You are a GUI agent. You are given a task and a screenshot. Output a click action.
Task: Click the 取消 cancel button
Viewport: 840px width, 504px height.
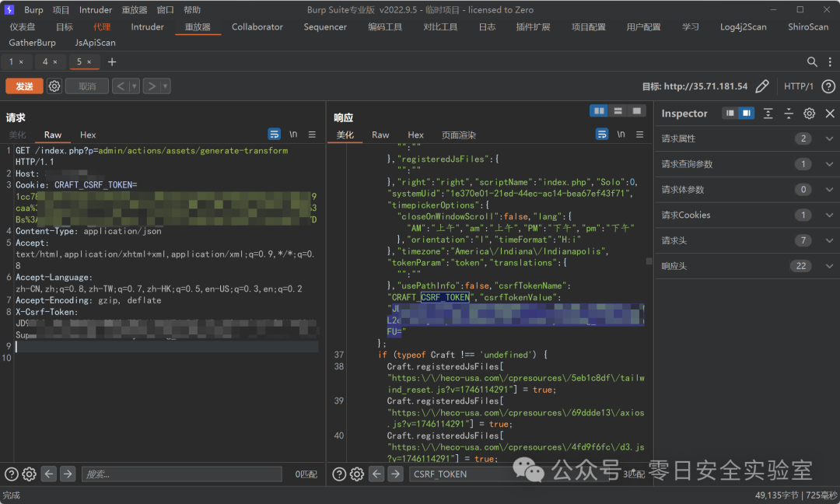(87, 86)
